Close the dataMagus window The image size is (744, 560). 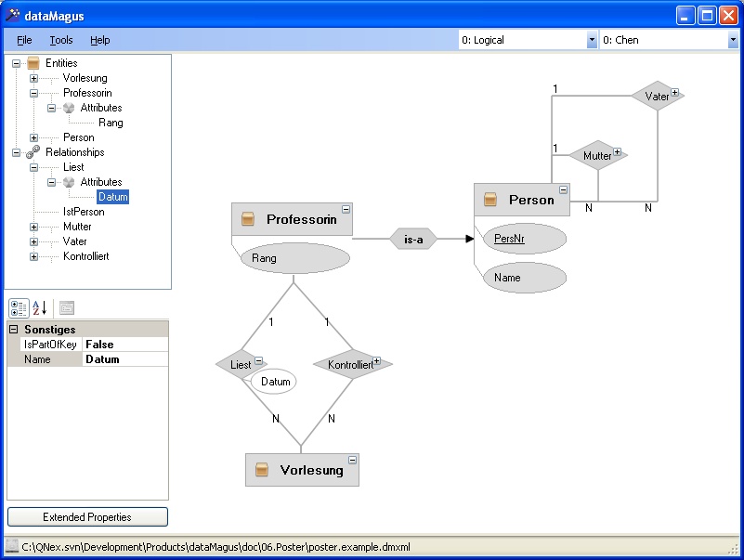728,16
